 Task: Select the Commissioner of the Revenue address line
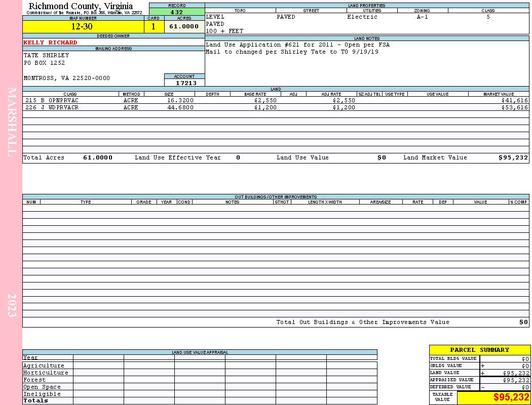pyautogui.click(x=84, y=13)
